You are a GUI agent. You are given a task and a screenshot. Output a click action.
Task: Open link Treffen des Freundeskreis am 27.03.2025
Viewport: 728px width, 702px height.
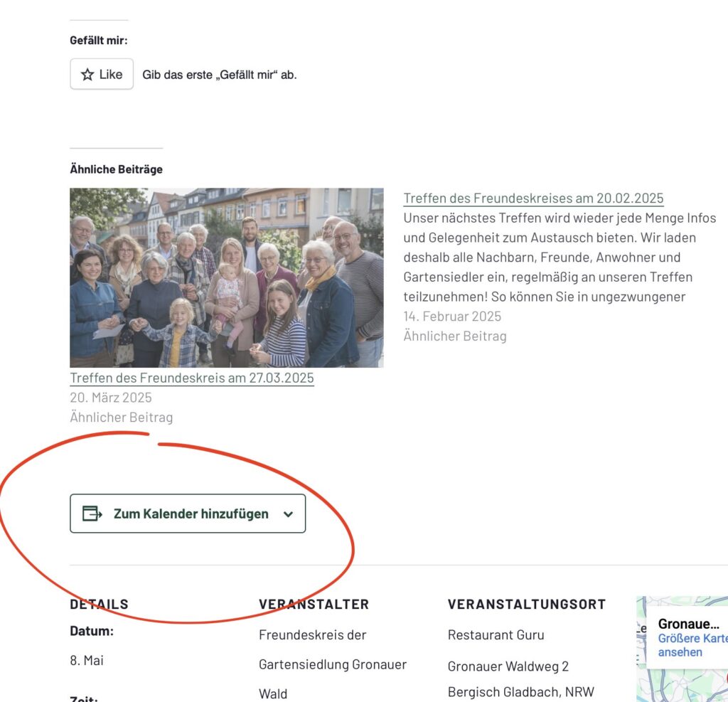(192, 378)
